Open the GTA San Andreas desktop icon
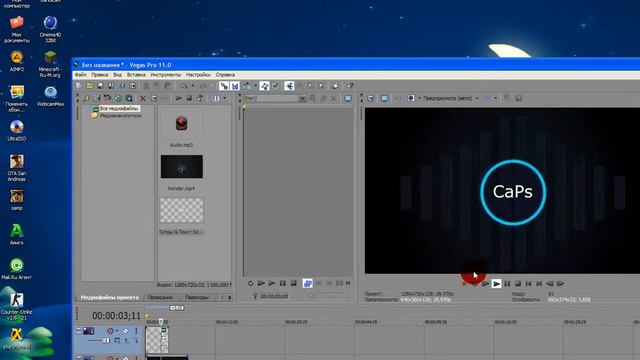This screenshot has height=360, width=640. [17, 168]
